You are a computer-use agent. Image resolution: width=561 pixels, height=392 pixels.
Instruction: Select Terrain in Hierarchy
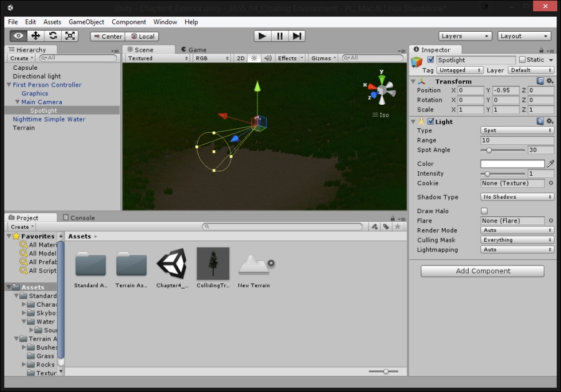(x=24, y=128)
